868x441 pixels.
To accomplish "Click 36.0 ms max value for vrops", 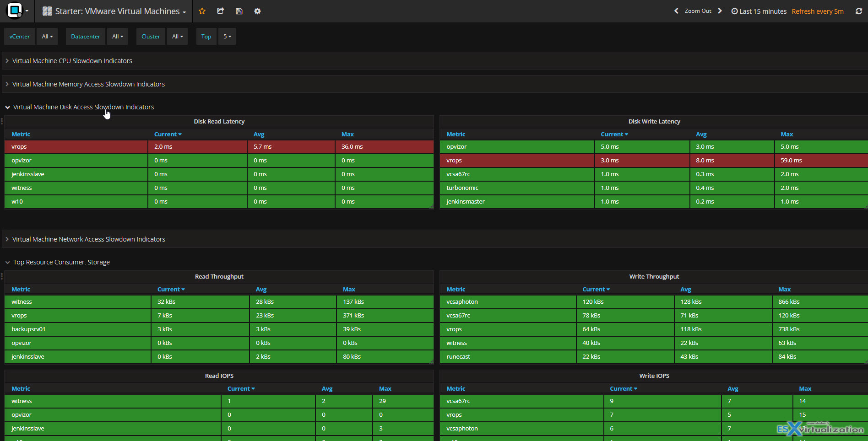I will pyautogui.click(x=352, y=147).
